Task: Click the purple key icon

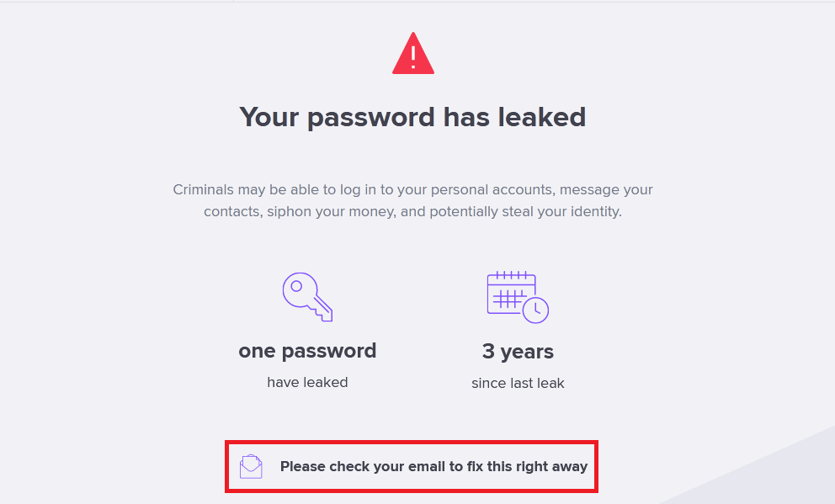Action: 307,296
